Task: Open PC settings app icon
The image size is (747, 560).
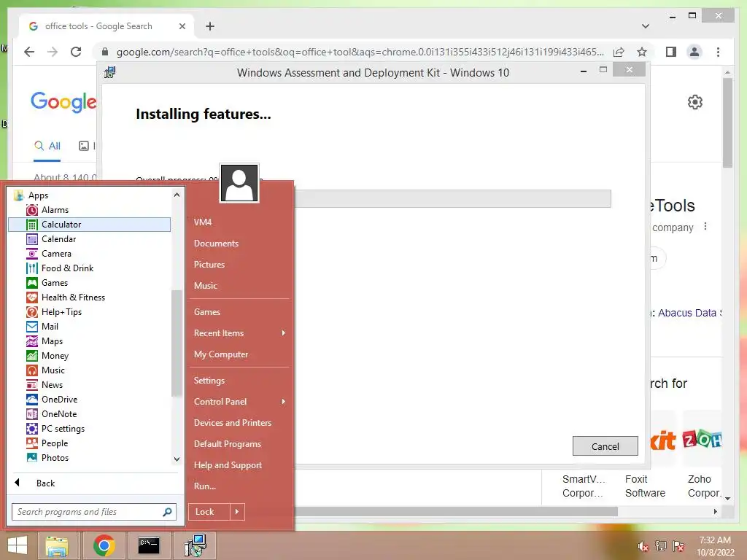Action: pos(32,429)
